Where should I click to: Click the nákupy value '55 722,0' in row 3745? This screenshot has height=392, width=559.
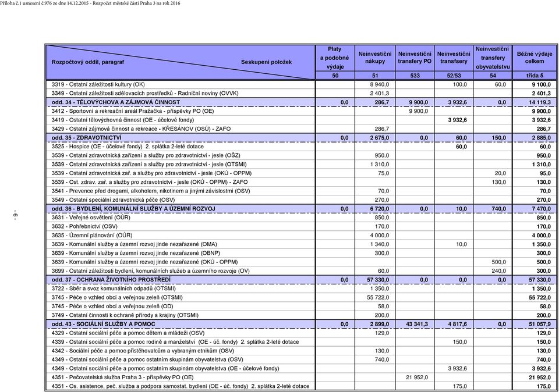tap(378, 297)
